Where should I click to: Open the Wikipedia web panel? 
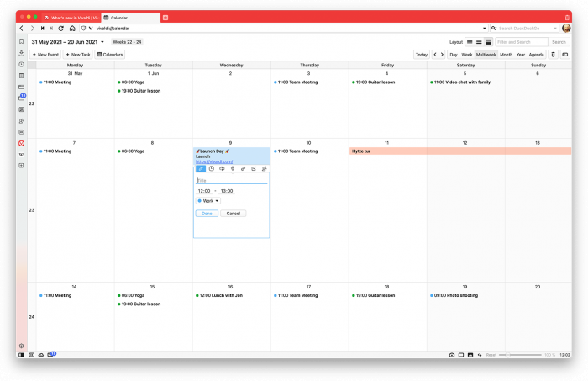(21, 154)
